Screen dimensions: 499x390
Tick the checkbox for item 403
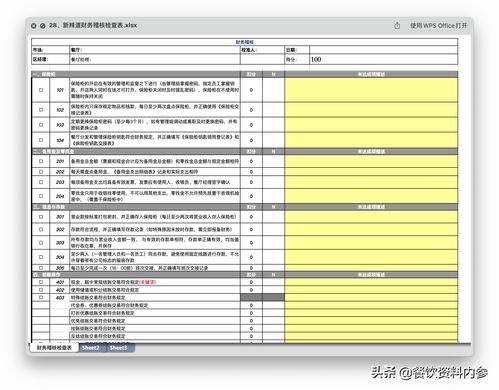pos(41,297)
